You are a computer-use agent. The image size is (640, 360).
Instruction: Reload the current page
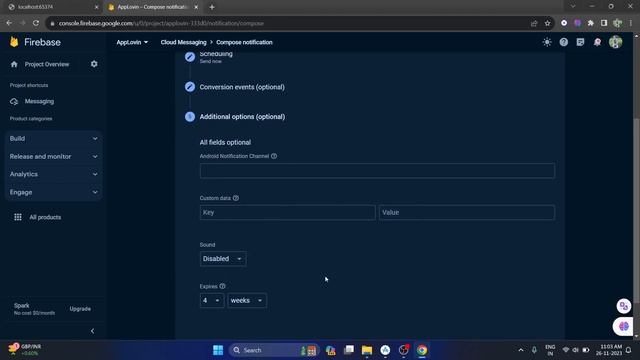tap(36, 23)
